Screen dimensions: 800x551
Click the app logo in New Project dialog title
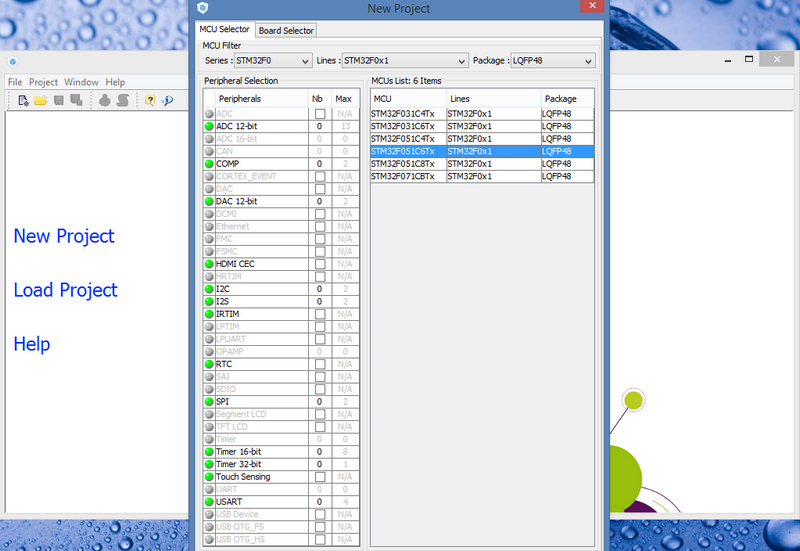(x=203, y=8)
